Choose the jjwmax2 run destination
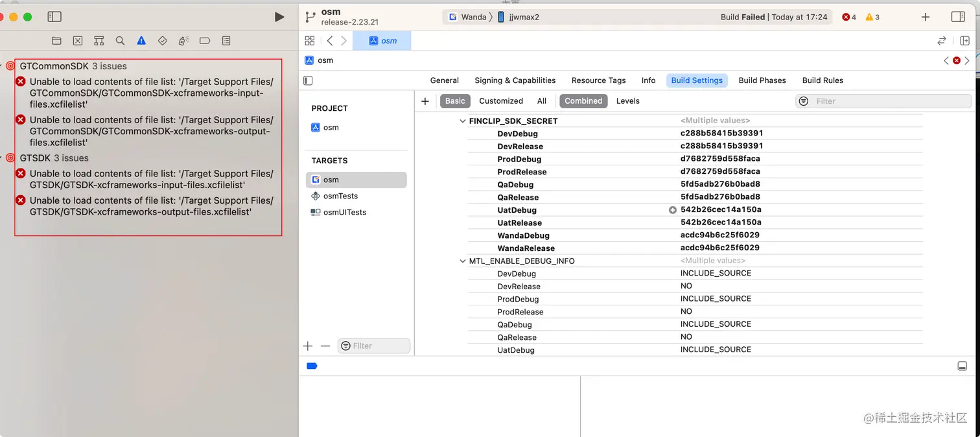The height and width of the screenshot is (437, 980). pyautogui.click(x=519, y=17)
